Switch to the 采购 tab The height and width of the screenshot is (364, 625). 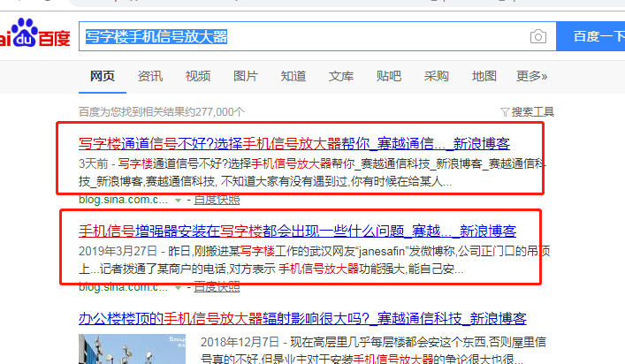pos(437,76)
